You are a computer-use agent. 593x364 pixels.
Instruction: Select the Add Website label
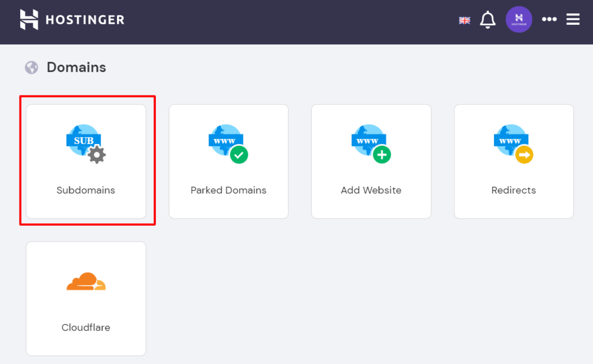pos(371,190)
